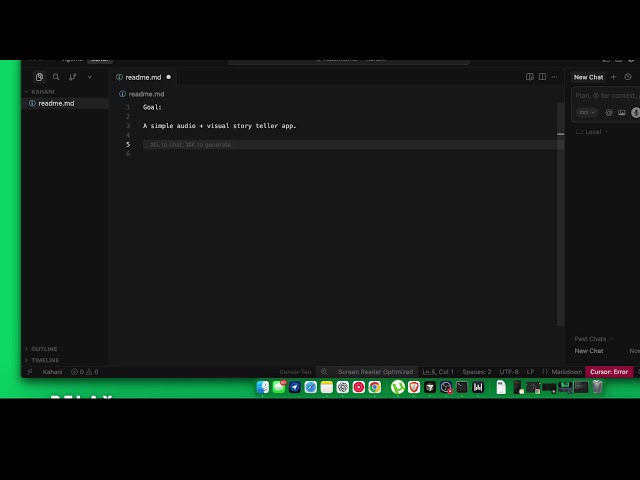Focus the chat prompt input field
The width and height of the screenshot is (640, 480).
click(x=607, y=96)
